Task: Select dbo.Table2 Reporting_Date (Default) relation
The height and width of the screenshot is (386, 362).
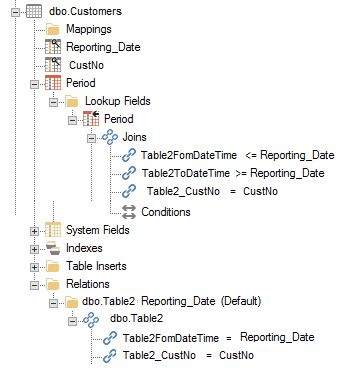Action: tap(171, 301)
